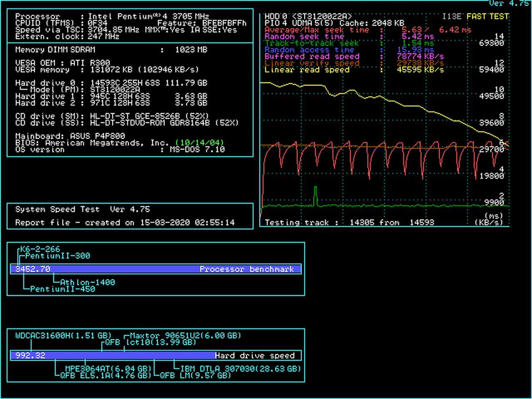Select the 3452.70 processor benchmark score
Image resolution: width=532 pixels, height=399 pixels.
pos(33,269)
